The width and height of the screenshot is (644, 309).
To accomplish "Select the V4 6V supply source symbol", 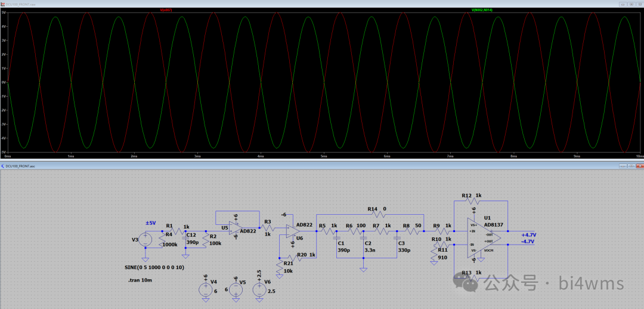I will (205, 289).
